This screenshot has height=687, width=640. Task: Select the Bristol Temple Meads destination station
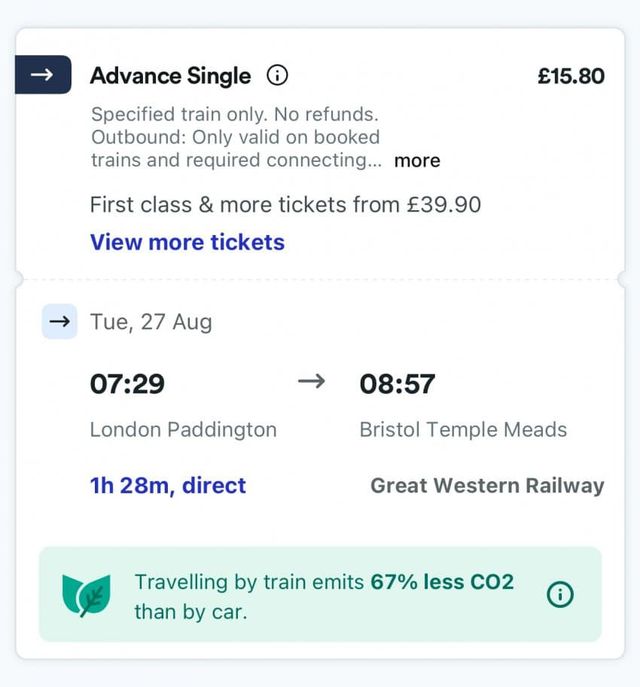coord(463,430)
